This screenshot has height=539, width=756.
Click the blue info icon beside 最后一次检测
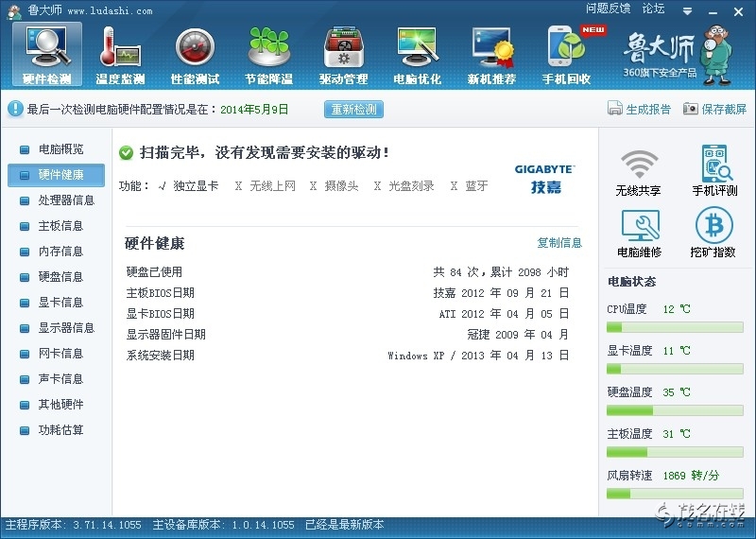point(15,109)
